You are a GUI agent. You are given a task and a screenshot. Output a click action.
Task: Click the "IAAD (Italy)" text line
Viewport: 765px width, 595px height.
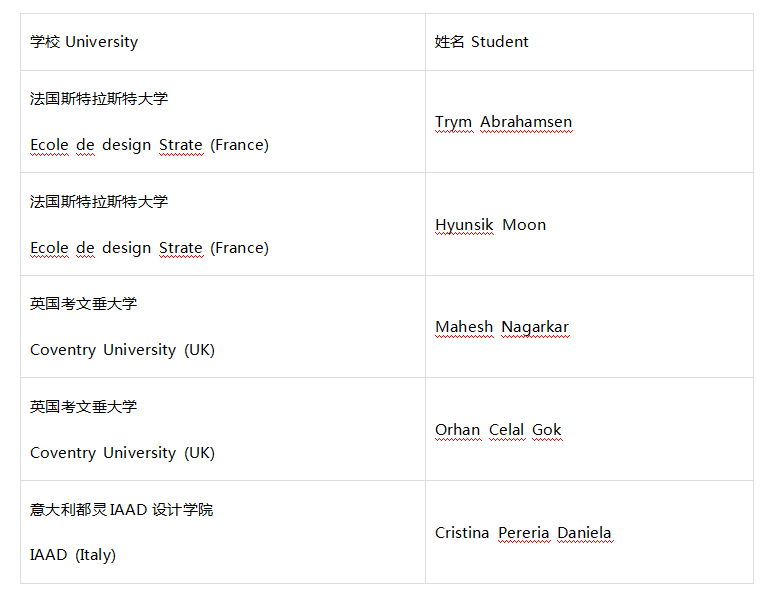[x=73, y=555]
